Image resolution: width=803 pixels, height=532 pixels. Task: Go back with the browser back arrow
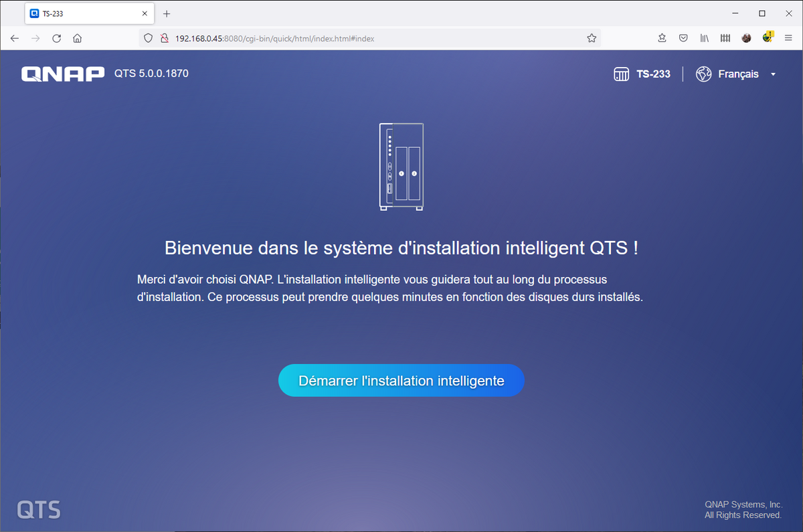point(15,38)
